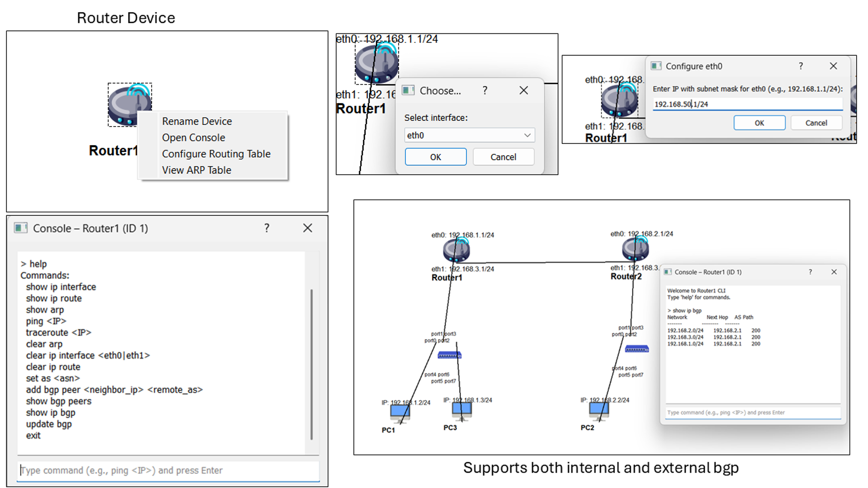Focus the command input of the large Console
The height and width of the screenshot is (488, 868).
(168, 470)
